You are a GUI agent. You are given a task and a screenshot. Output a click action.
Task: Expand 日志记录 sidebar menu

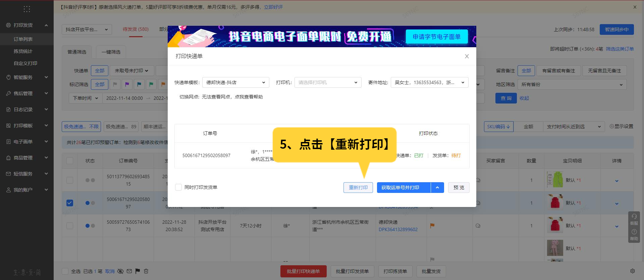(x=27, y=110)
